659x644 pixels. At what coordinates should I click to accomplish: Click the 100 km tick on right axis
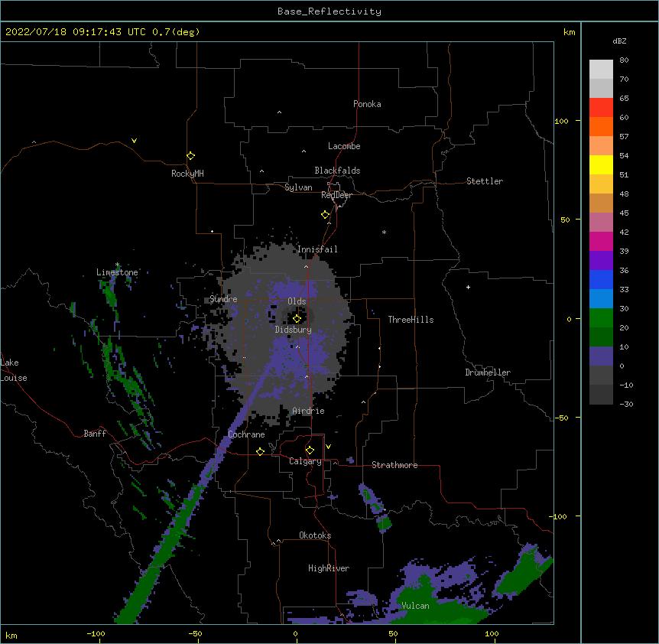(561, 121)
